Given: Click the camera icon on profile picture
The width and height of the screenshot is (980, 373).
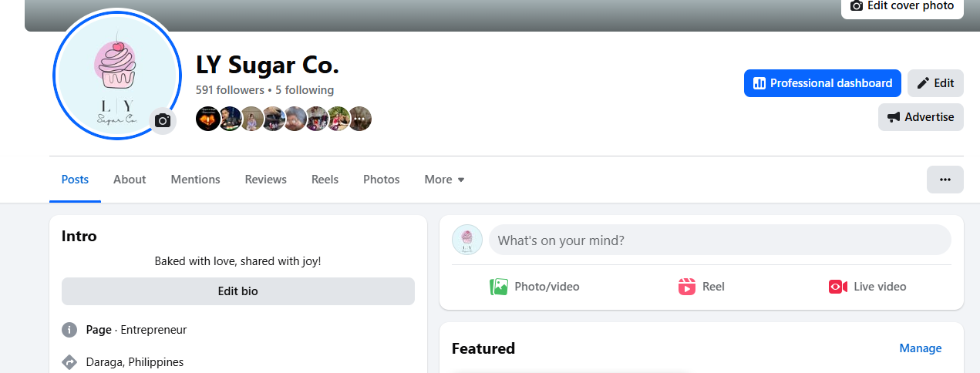Looking at the screenshot, I should 162,121.
